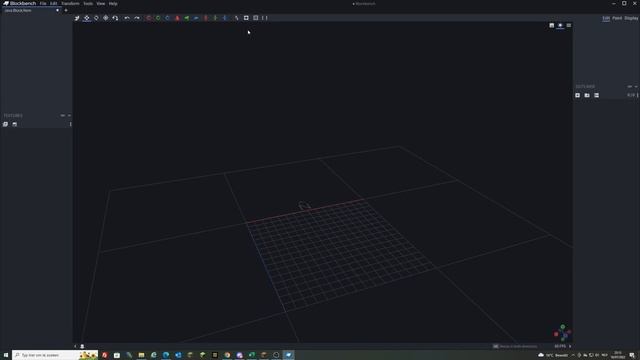Open the Tools menu
Screen dimensions: 640x360
[88, 3]
